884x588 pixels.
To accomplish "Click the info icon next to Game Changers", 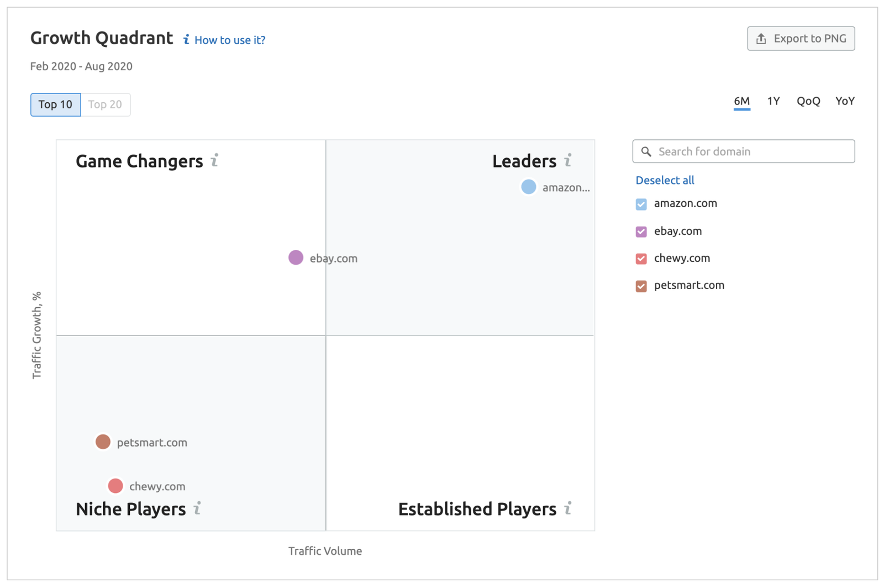I will 216,160.
